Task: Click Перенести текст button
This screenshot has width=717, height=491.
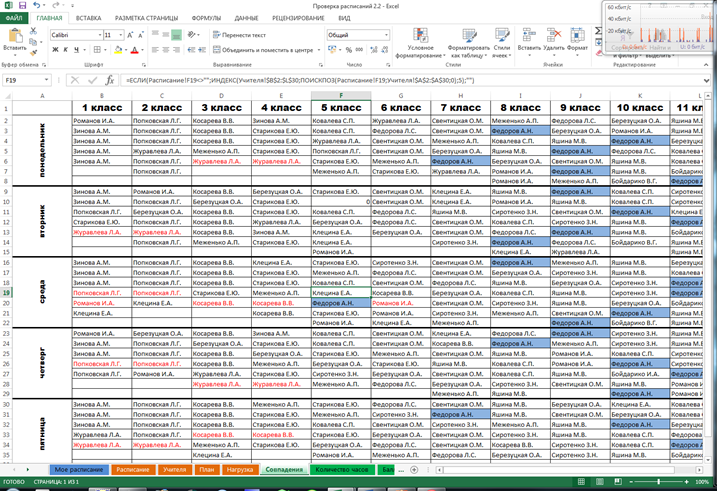Action: pos(238,35)
